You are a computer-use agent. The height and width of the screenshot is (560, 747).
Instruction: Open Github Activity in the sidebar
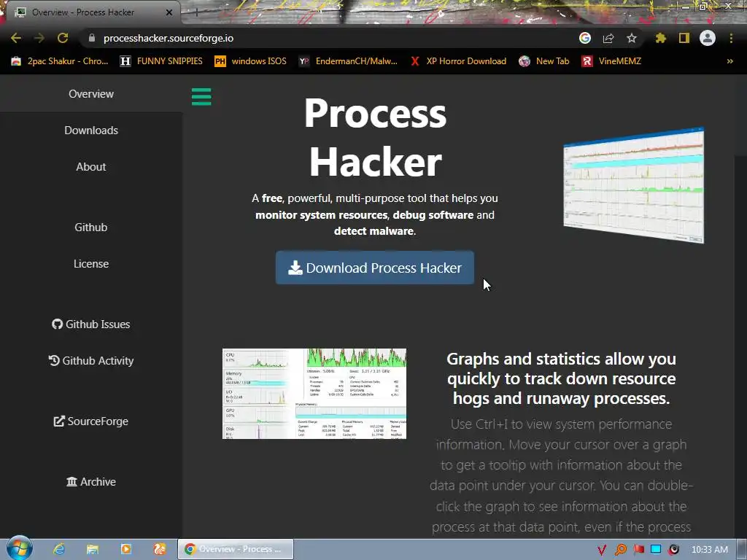[x=91, y=361]
